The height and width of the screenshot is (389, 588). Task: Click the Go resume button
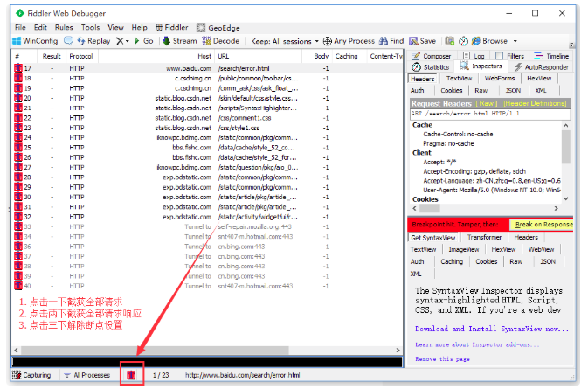click(143, 41)
